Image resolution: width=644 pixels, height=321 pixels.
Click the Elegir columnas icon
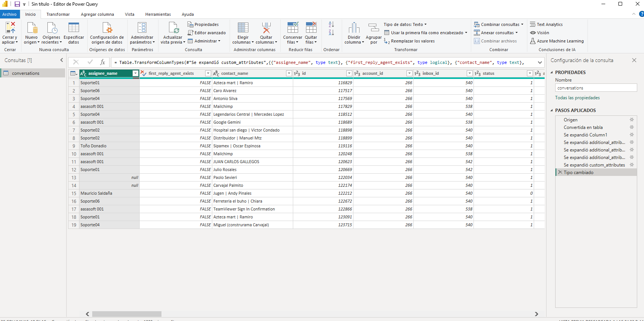(x=243, y=28)
